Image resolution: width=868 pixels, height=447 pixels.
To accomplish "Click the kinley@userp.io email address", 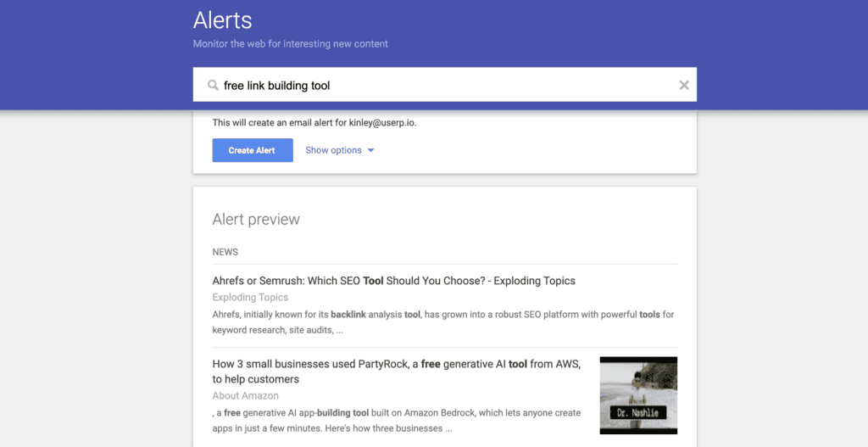I will pyautogui.click(x=382, y=123).
